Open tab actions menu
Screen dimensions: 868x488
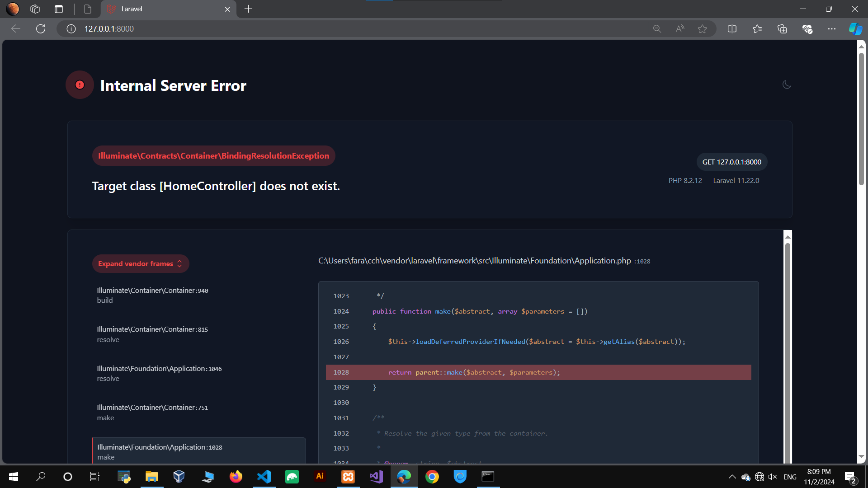(x=59, y=9)
